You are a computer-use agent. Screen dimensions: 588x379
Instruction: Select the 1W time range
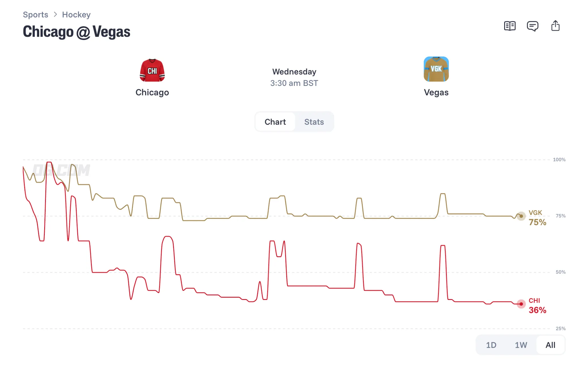click(521, 345)
